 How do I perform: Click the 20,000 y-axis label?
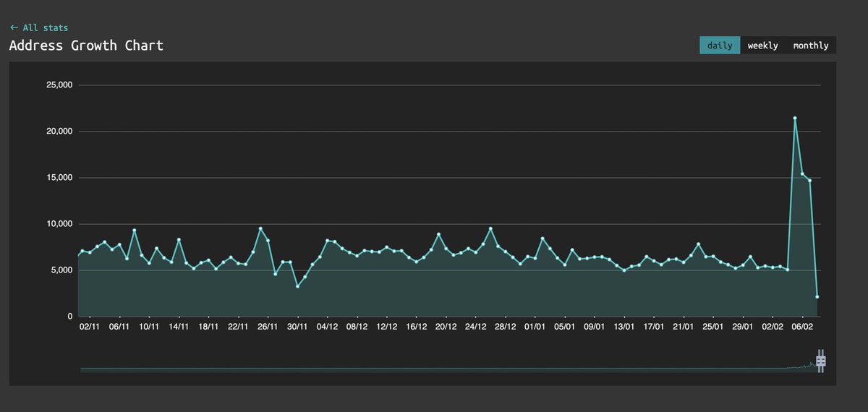(x=59, y=132)
